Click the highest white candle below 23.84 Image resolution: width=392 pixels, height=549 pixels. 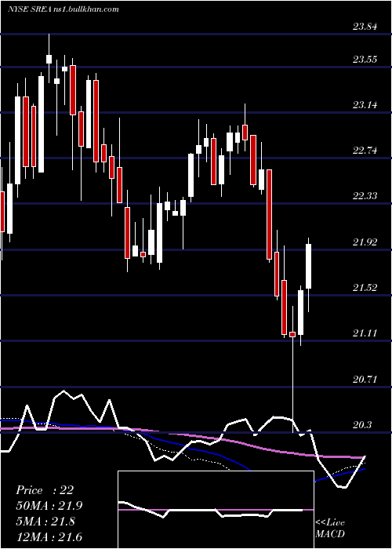click(x=49, y=59)
